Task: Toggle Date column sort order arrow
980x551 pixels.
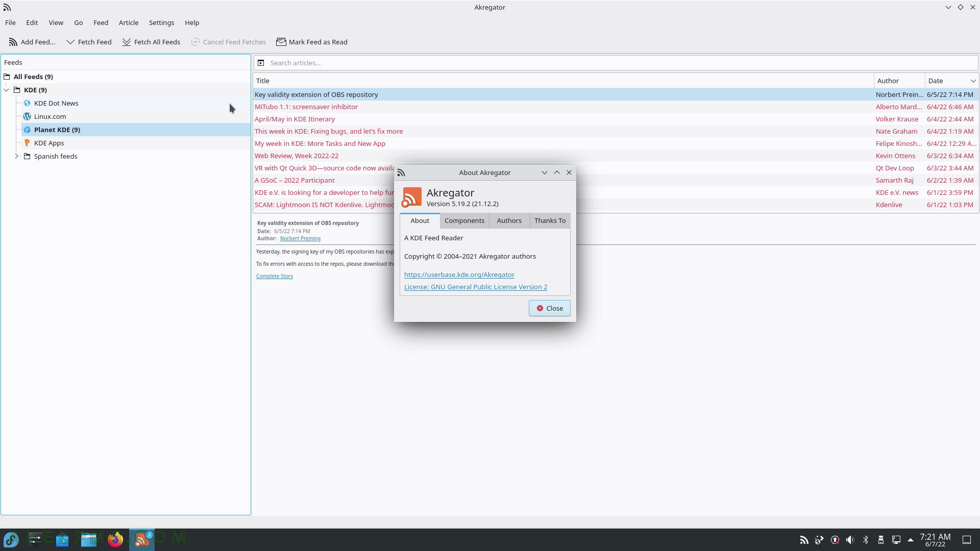Action: coord(973,81)
